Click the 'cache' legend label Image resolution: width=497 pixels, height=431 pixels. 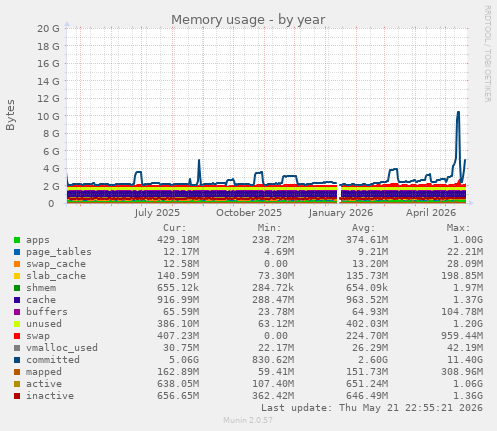(41, 300)
